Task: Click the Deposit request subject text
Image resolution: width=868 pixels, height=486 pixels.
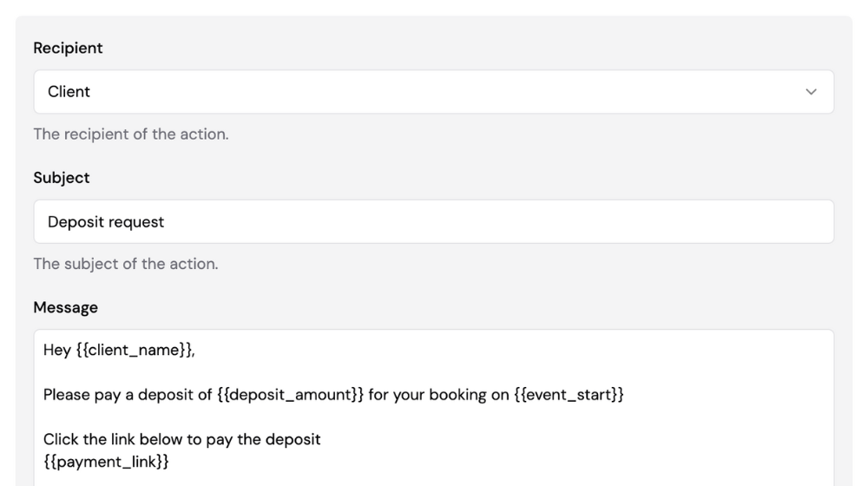Action: (106, 222)
